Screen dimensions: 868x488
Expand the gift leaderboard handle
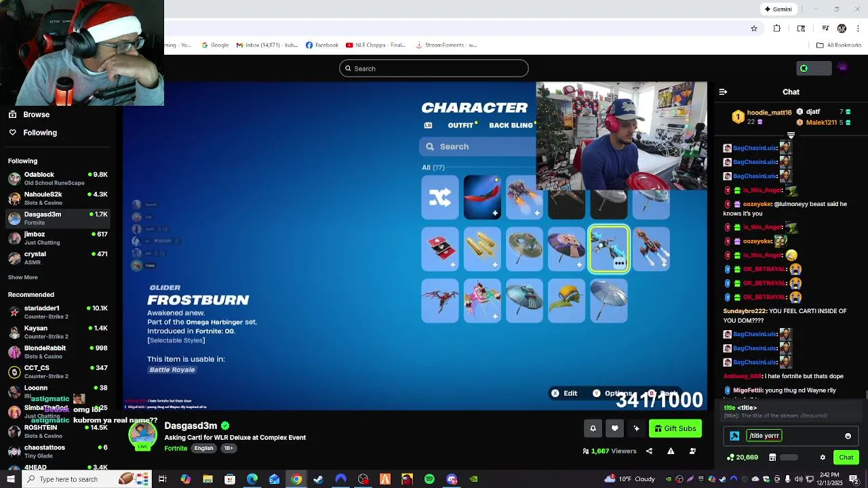791,136
